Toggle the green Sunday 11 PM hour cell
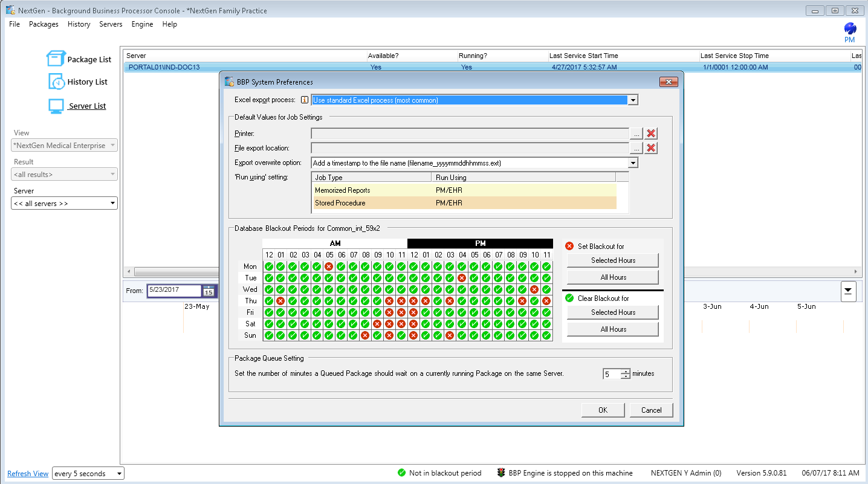This screenshot has width=868, height=484. (546, 335)
